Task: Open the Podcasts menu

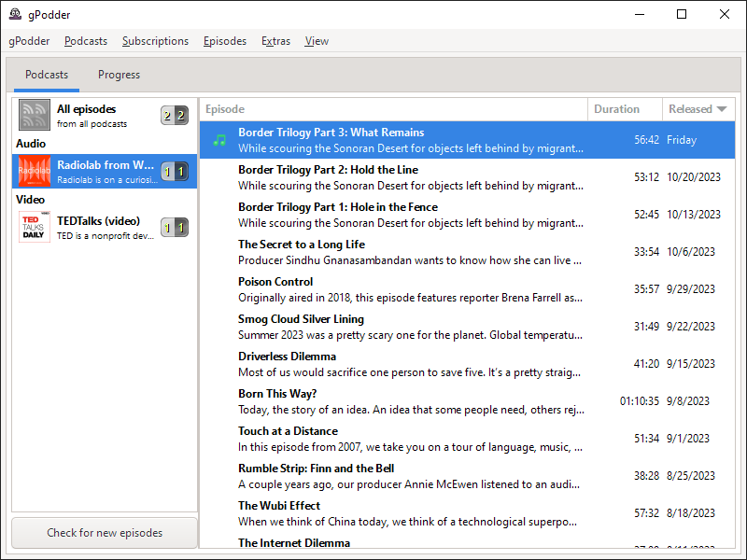Action: 86,41
